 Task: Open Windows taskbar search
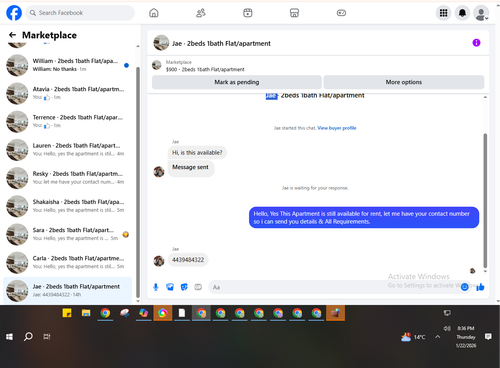pos(28,337)
